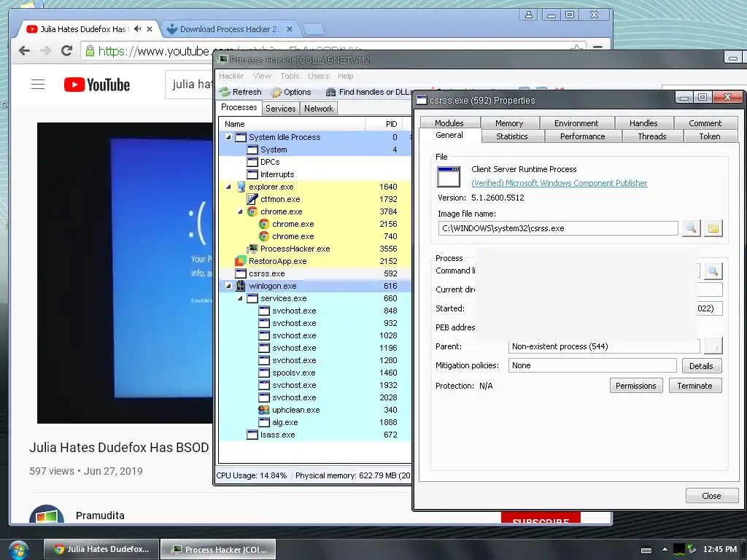This screenshot has width=747, height=560.
Task: Open file location folder icon
Action: (x=713, y=228)
